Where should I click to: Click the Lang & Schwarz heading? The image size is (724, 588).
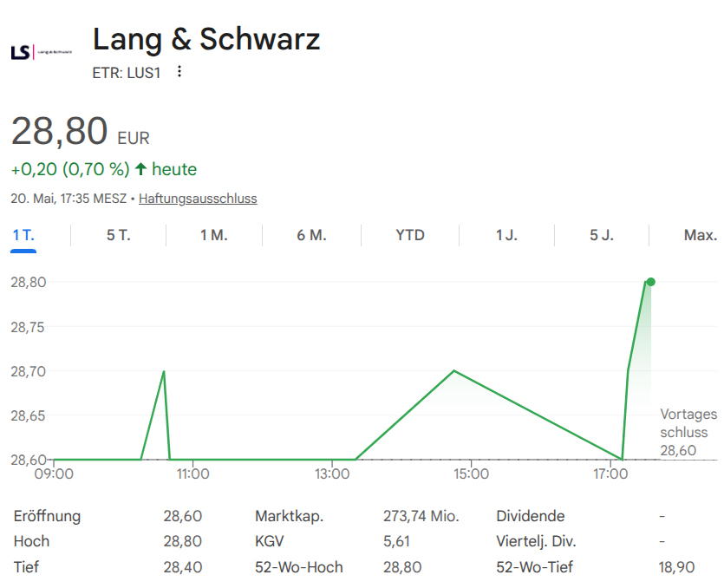click(x=206, y=39)
